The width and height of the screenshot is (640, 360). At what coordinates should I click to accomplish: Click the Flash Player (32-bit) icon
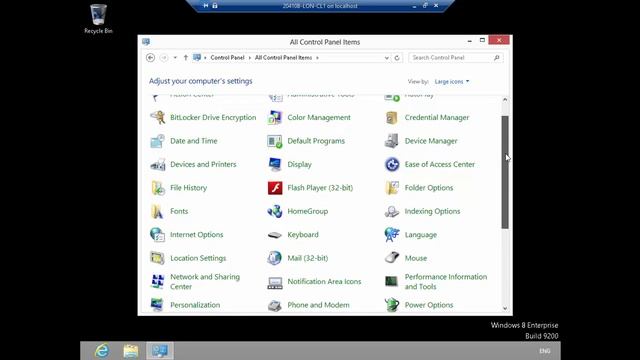[275, 188]
